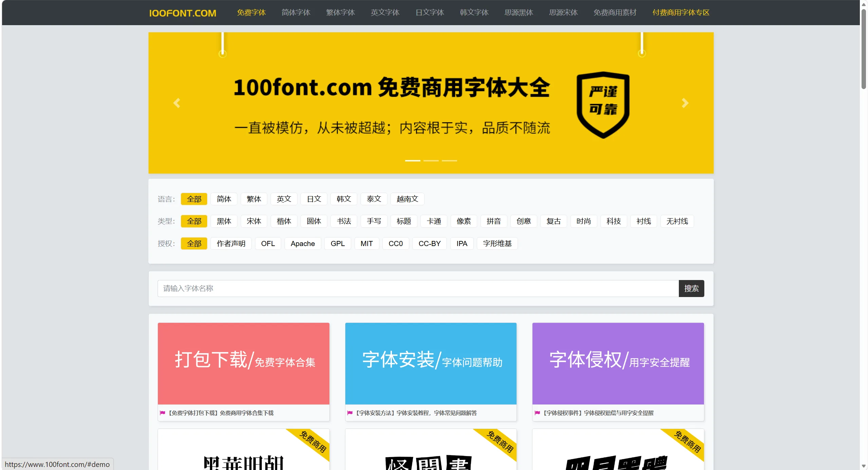Image resolution: width=868 pixels, height=470 pixels.
Task: Filter type by 科技
Action: [614, 221]
